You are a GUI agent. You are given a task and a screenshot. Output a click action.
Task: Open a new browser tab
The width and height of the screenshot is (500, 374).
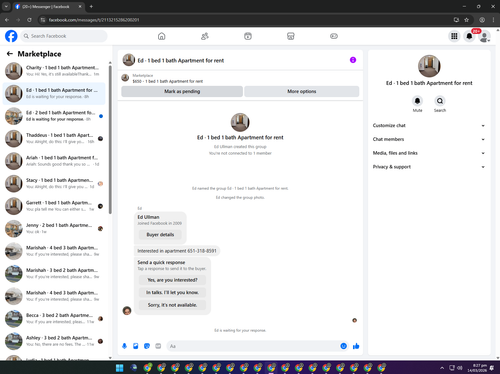click(91, 6)
